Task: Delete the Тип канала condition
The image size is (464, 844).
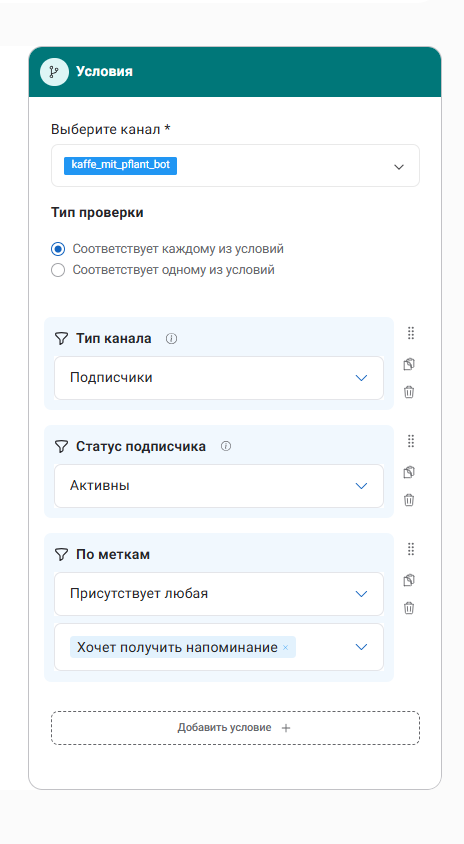Action: 409,392
